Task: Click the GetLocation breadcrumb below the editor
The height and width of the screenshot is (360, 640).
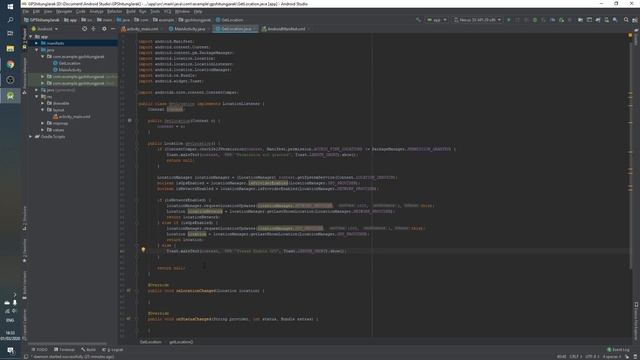Action: tap(151, 342)
